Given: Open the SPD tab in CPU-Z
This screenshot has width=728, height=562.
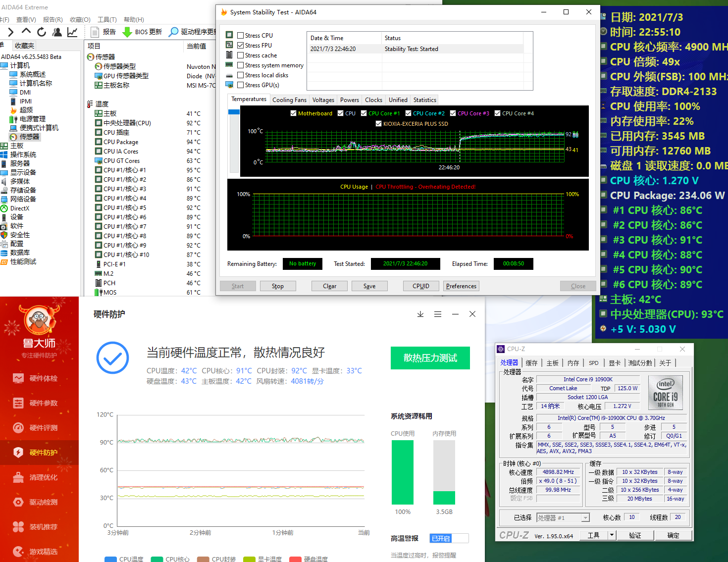Looking at the screenshot, I should point(593,363).
